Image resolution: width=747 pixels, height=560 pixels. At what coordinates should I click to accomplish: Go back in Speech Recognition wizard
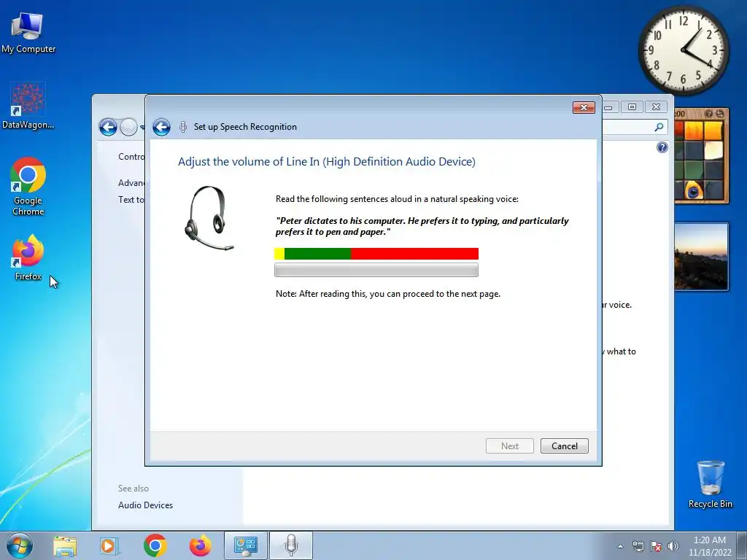pos(161,127)
